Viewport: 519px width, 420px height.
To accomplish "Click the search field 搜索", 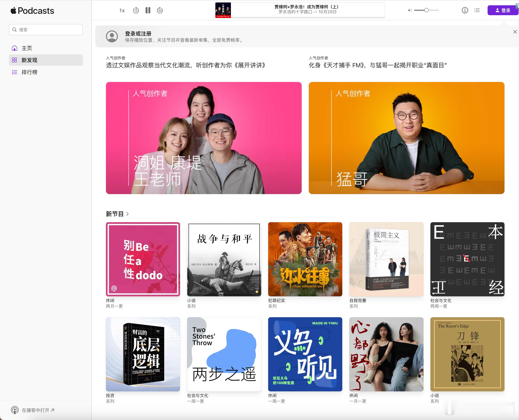I will pos(46,30).
